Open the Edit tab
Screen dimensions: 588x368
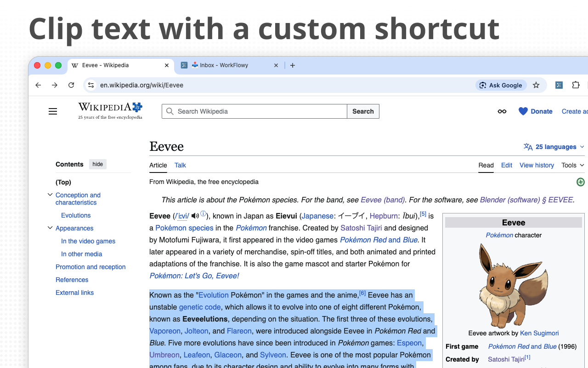[x=507, y=165]
